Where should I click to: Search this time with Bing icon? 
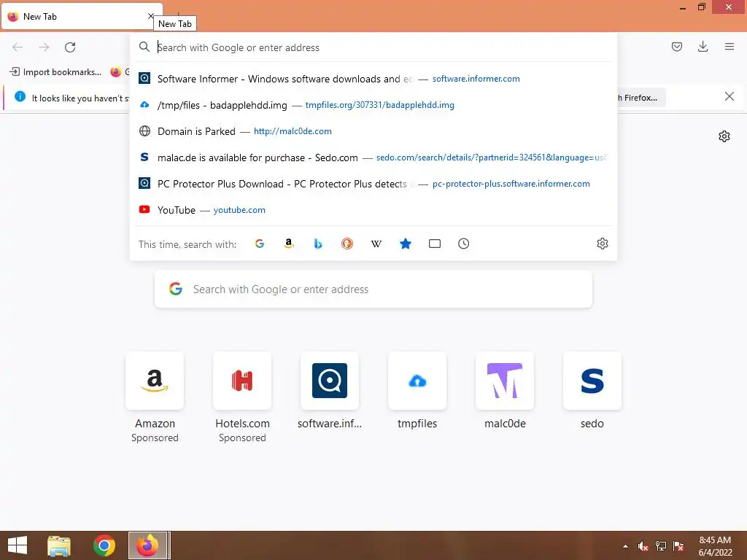click(318, 244)
